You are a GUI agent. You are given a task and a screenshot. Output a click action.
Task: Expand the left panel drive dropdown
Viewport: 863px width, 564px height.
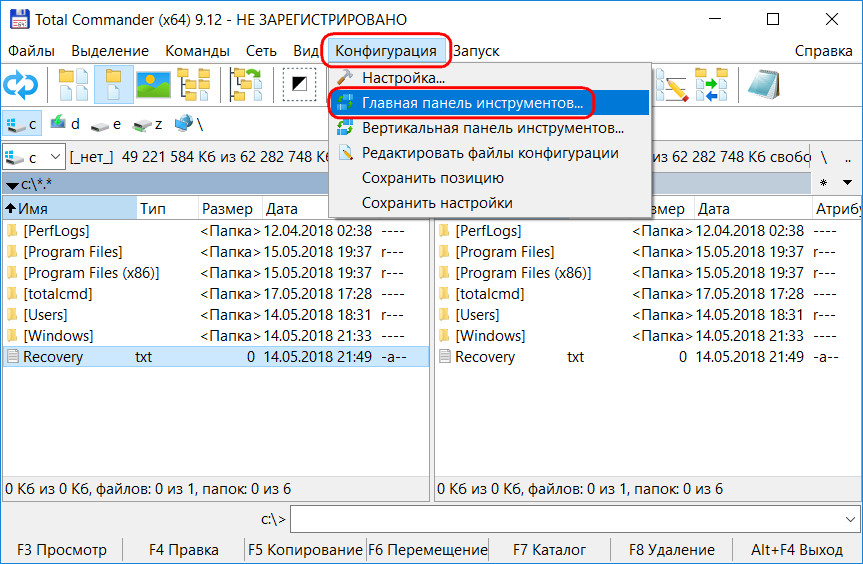pos(54,157)
